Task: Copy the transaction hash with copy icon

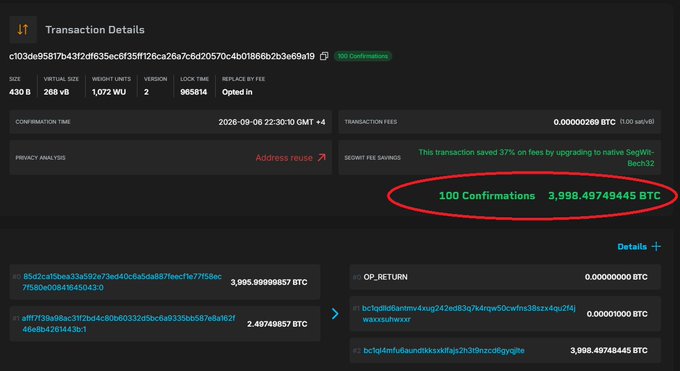Action: pyautogui.click(x=324, y=56)
